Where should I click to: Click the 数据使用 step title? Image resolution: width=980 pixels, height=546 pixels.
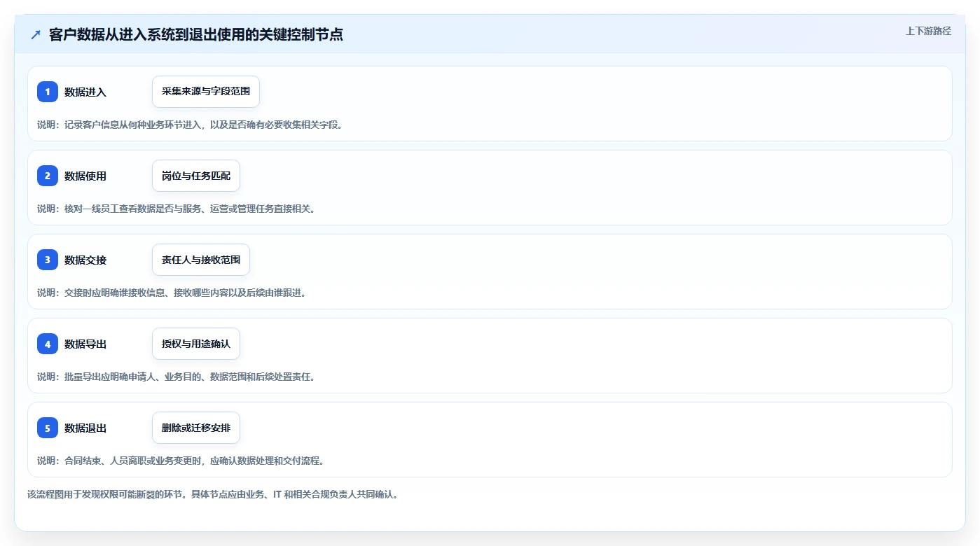[x=85, y=176]
